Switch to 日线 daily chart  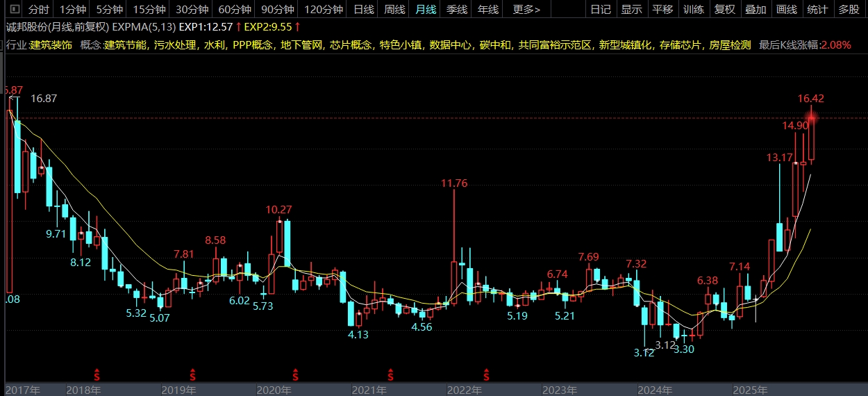tap(364, 9)
